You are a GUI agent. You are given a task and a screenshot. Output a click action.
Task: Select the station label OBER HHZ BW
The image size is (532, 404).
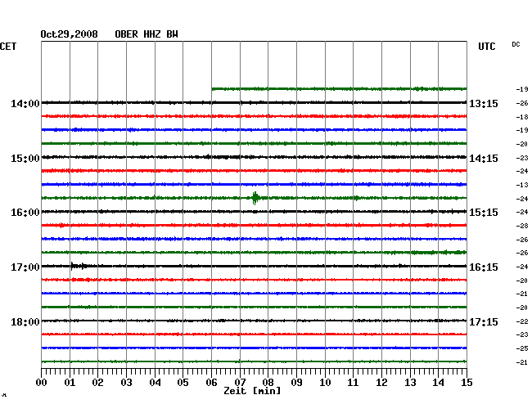(x=147, y=34)
